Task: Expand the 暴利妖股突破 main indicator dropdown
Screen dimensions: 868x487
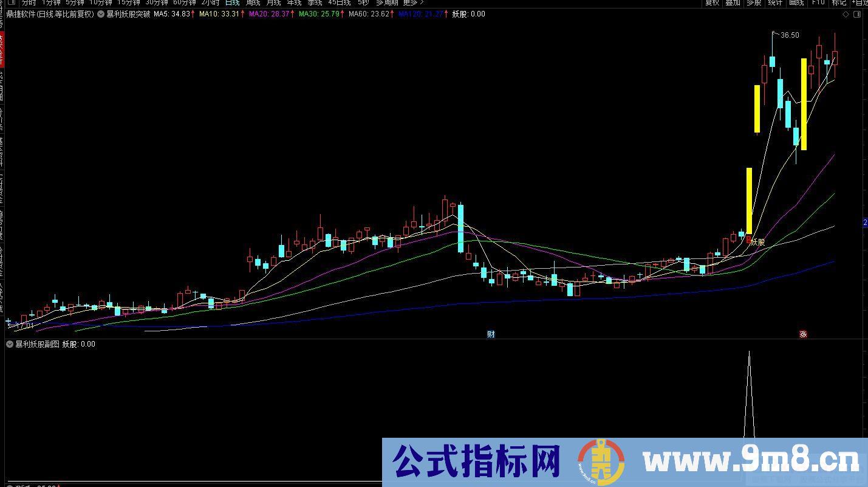Action: point(101,14)
